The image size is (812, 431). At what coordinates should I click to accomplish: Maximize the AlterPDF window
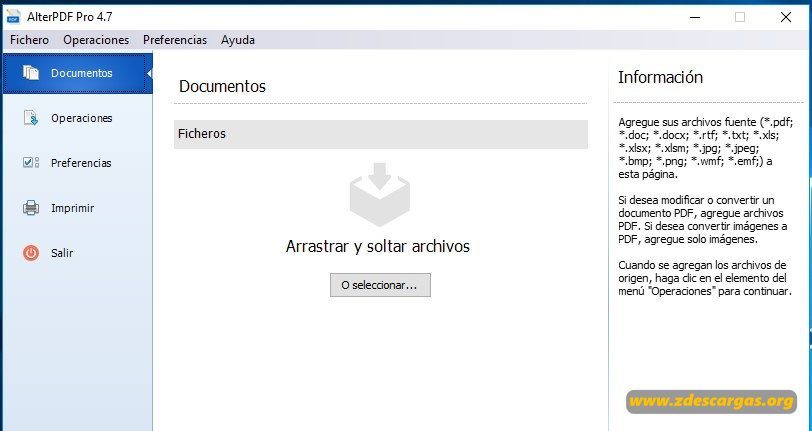click(x=740, y=17)
